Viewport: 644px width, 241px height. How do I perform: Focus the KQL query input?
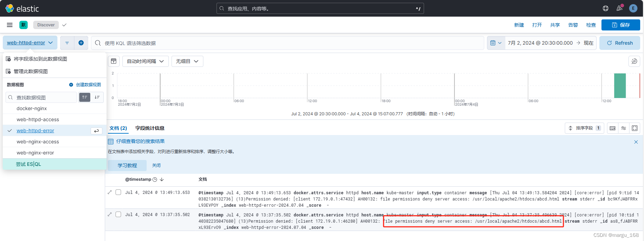click(x=287, y=43)
